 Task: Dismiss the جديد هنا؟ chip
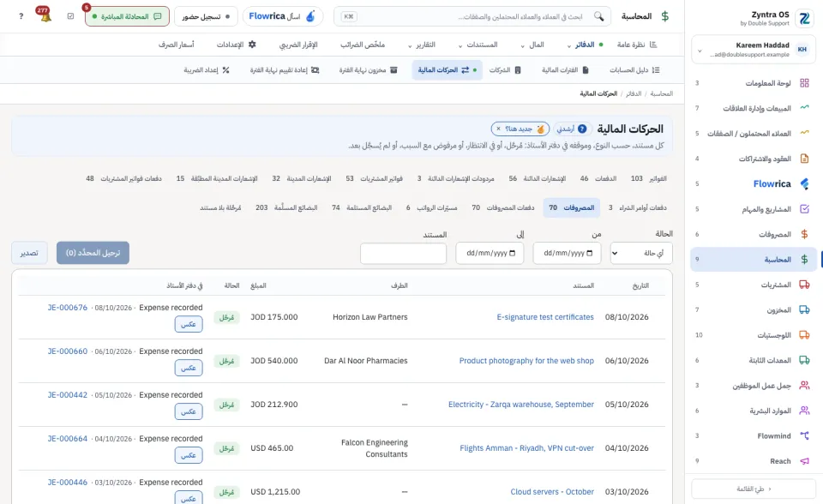click(x=499, y=129)
